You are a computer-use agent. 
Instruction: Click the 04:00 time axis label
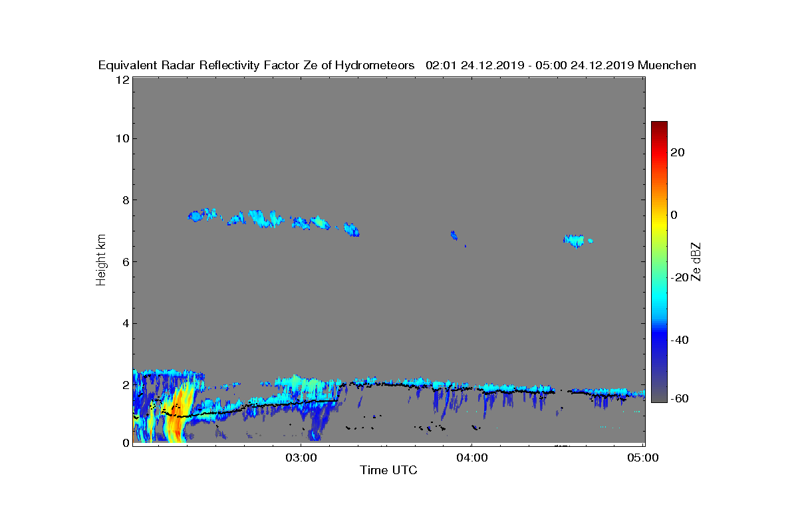pyautogui.click(x=471, y=458)
